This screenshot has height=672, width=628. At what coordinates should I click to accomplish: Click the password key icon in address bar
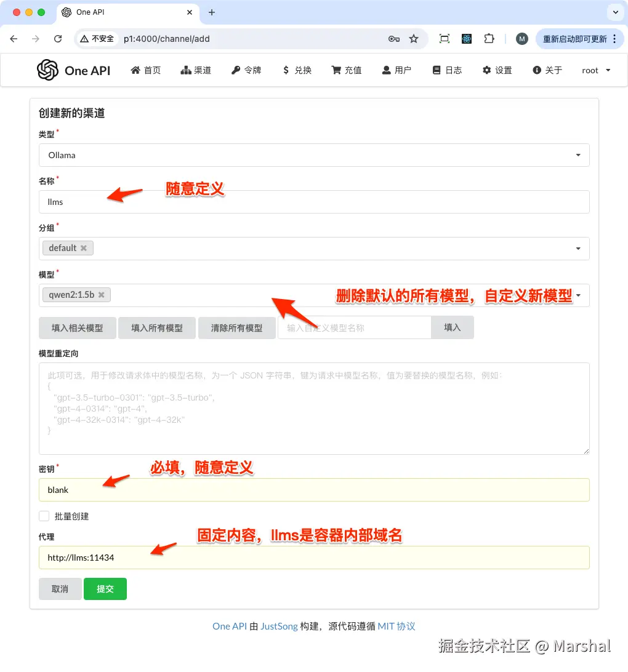click(x=393, y=39)
